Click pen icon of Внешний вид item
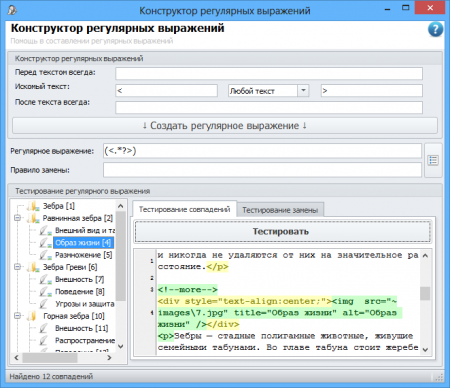Viewport: 450px width, 388px height. pos(45,230)
